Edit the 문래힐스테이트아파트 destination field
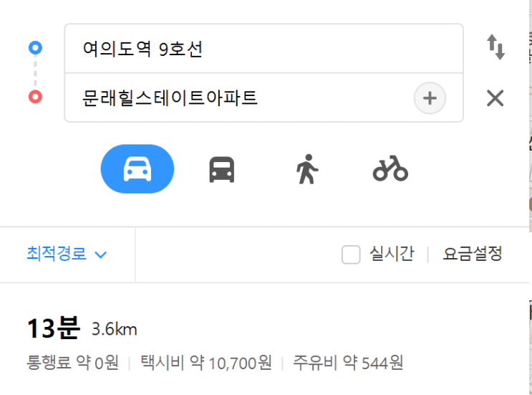 (x=238, y=97)
